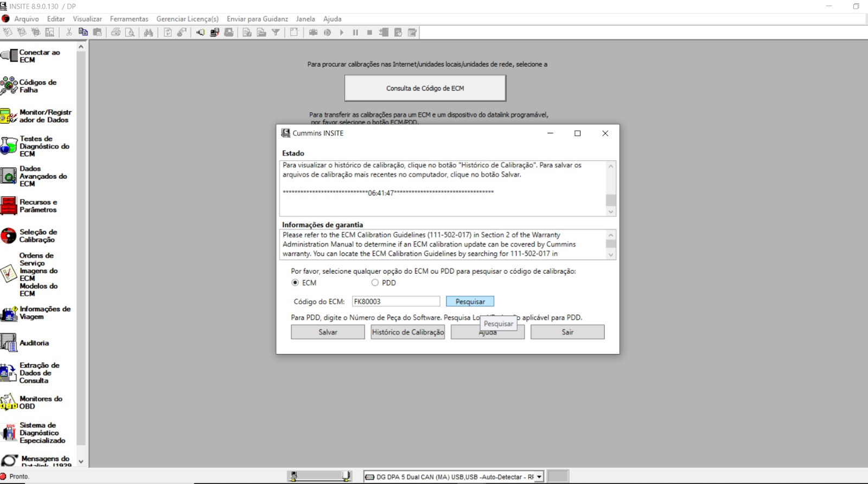Viewport: 868px width, 484px height.
Task: Click the datalink connection status icon
Action: (320, 476)
